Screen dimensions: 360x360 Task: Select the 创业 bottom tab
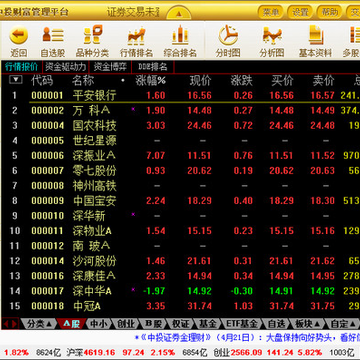point(126,324)
